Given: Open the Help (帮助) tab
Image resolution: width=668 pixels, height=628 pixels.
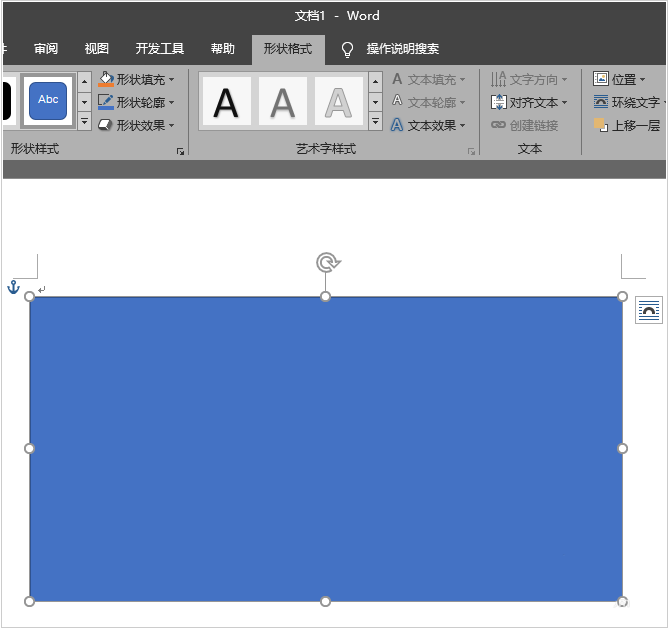Looking at the screenshot, I should point(223,49).
